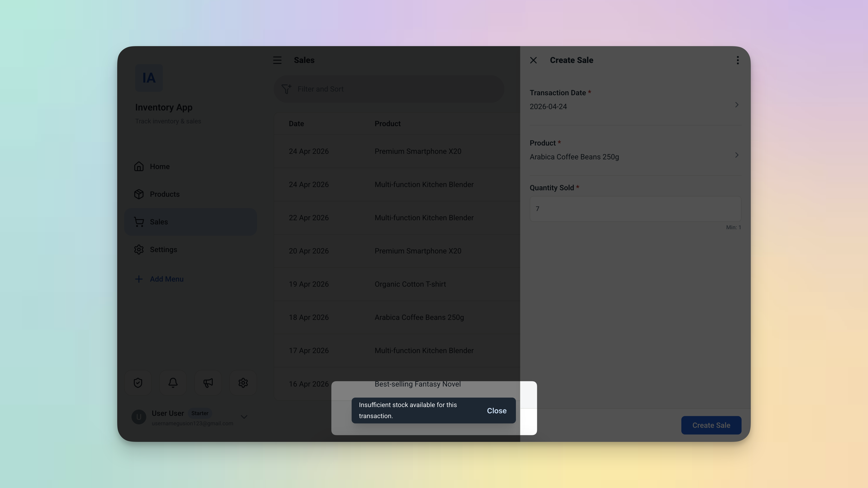Click the filter funnel icon

click(x=286, y=89)
